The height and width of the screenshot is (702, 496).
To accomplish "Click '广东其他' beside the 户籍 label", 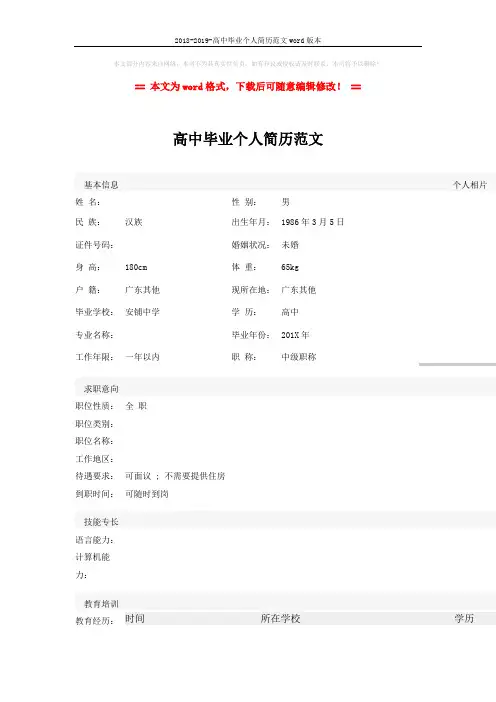I will point(142,290).
